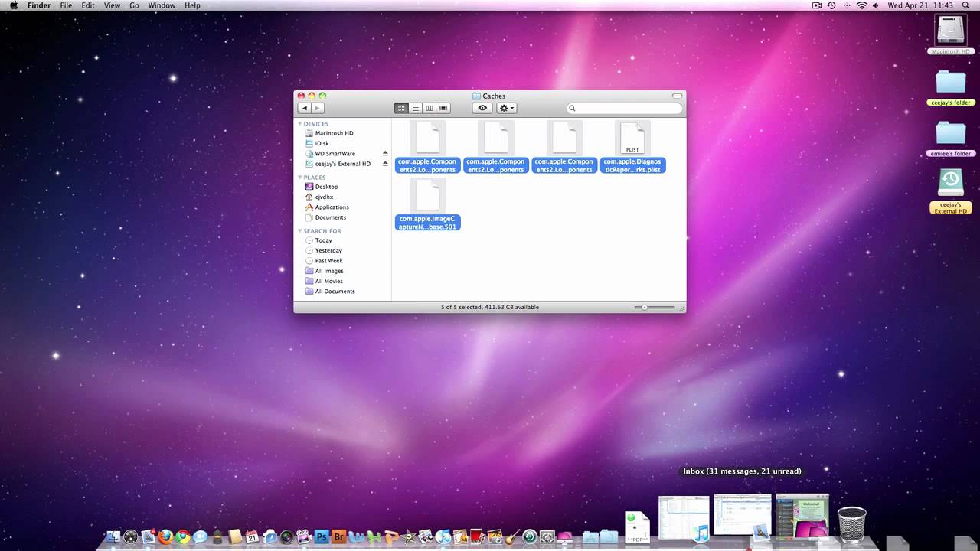Open the Finder menu
The width and height of the screenshot is (980, 551).
coord(39,5)
